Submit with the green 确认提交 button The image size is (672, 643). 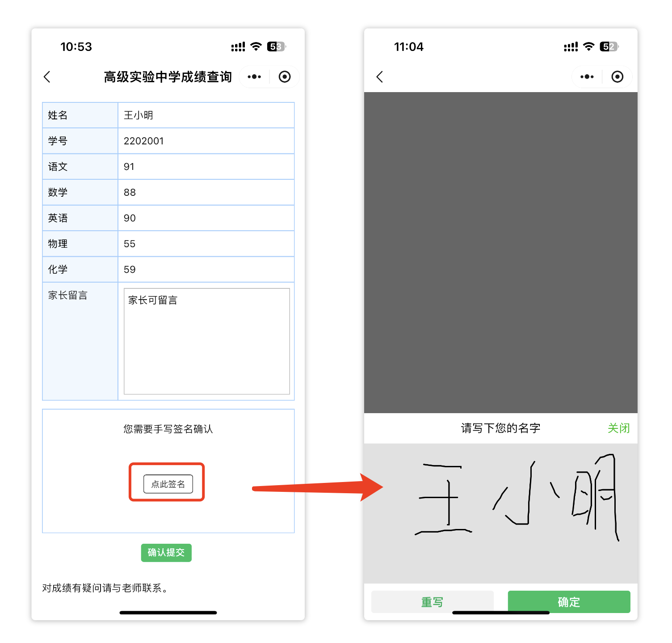(166, 553)
